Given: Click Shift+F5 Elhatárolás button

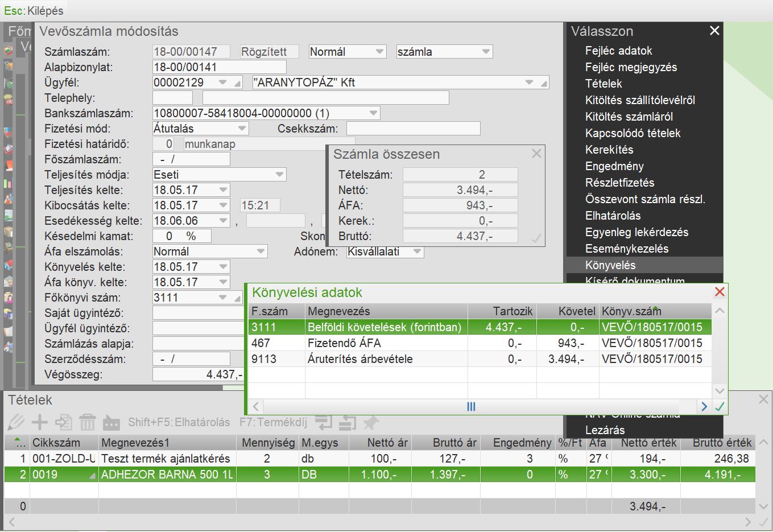Looking at the screenshot, I should [179, 422].
